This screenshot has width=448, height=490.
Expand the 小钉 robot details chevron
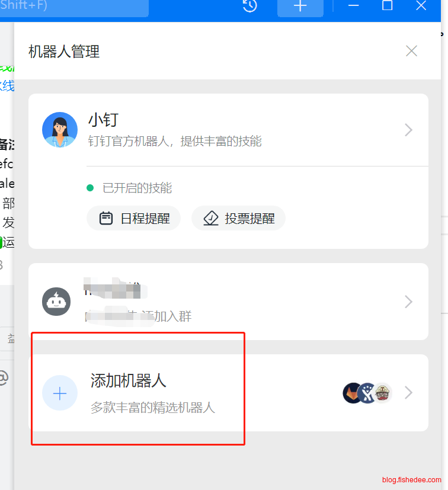[408, 130]
